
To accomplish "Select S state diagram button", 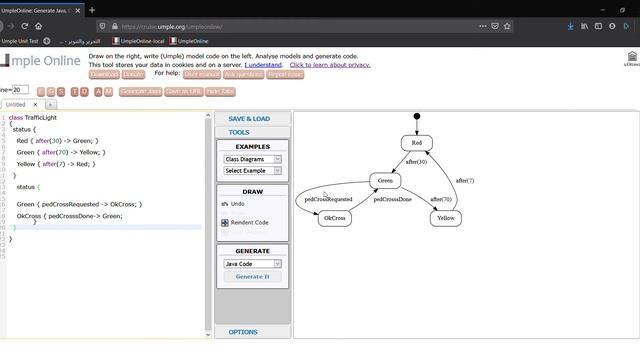I will 61,91.
